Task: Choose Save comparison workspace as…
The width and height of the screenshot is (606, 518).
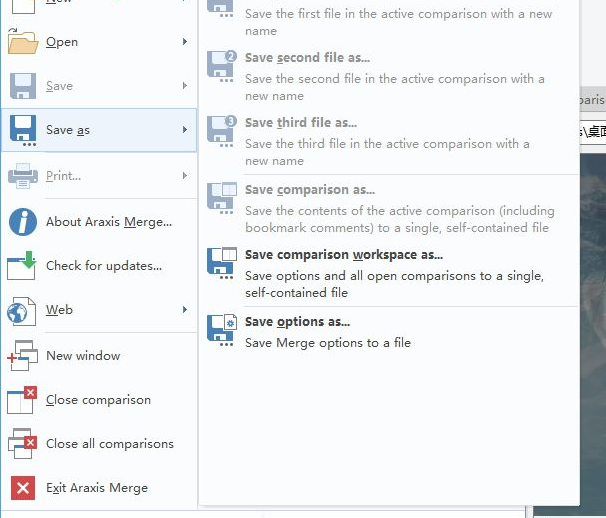Action: coord(390,273)
